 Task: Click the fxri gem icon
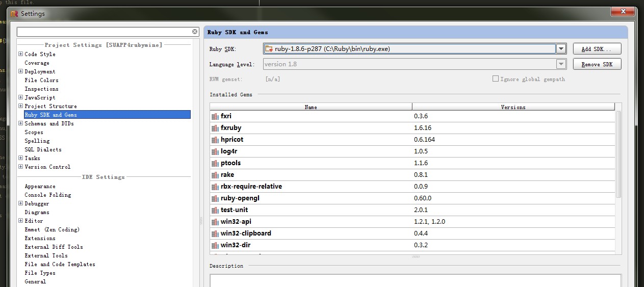pyautogui.click(x=215, y=116)
